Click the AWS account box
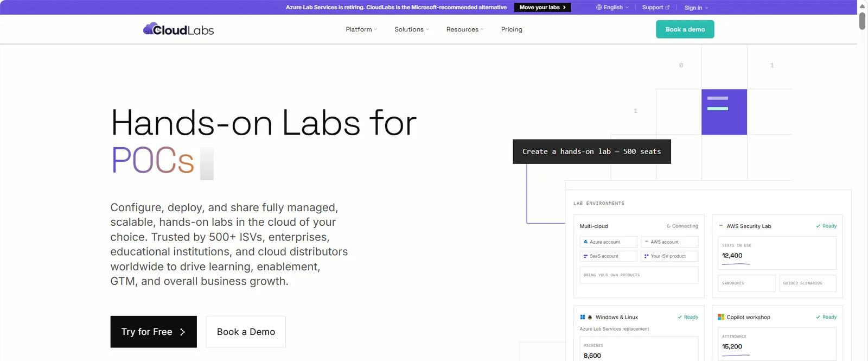The height and width of the screenshot is (361, 868). 669,242
